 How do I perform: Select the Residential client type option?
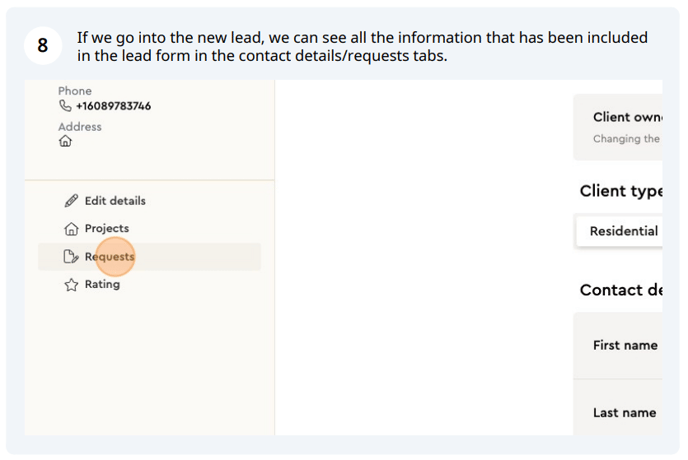point(619,231)
